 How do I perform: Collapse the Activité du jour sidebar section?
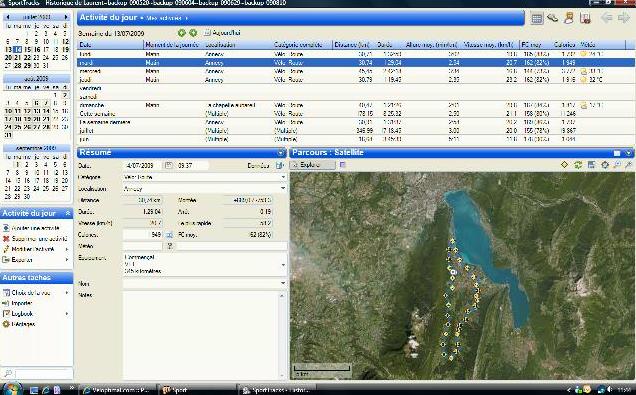(x=68, y=213)
